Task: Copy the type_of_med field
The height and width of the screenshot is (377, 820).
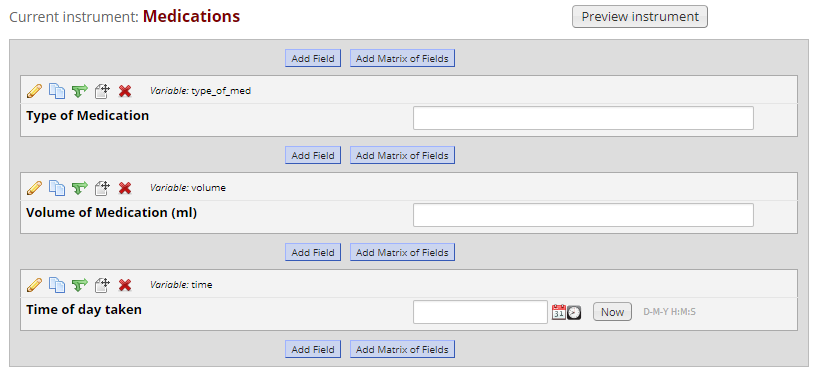Action: click(x=56, y=91)
